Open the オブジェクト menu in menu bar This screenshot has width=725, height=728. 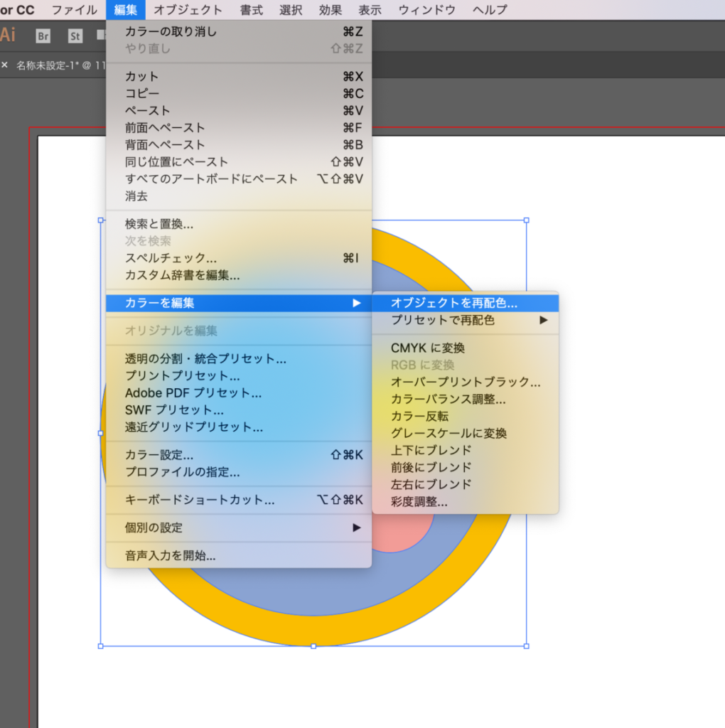(x=188, y=10)
